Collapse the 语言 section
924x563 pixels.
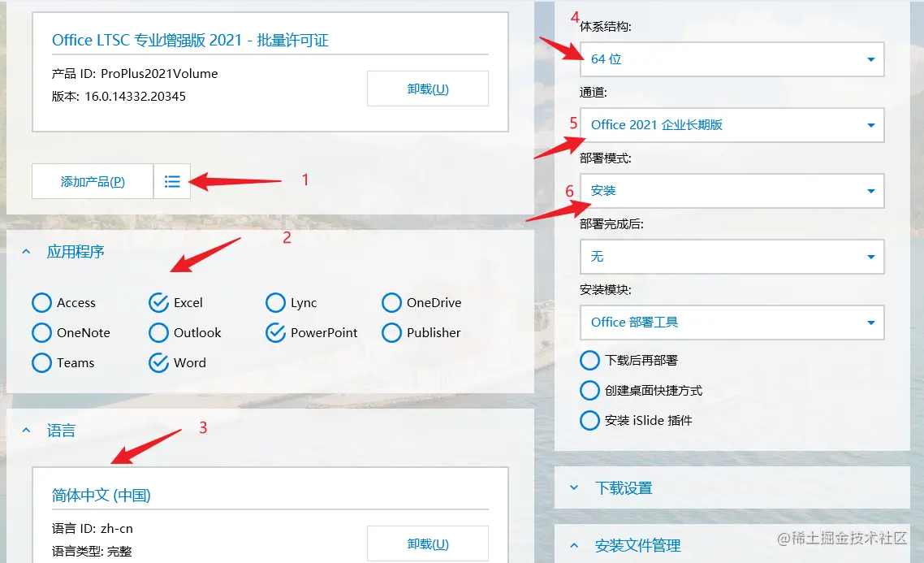26,431
